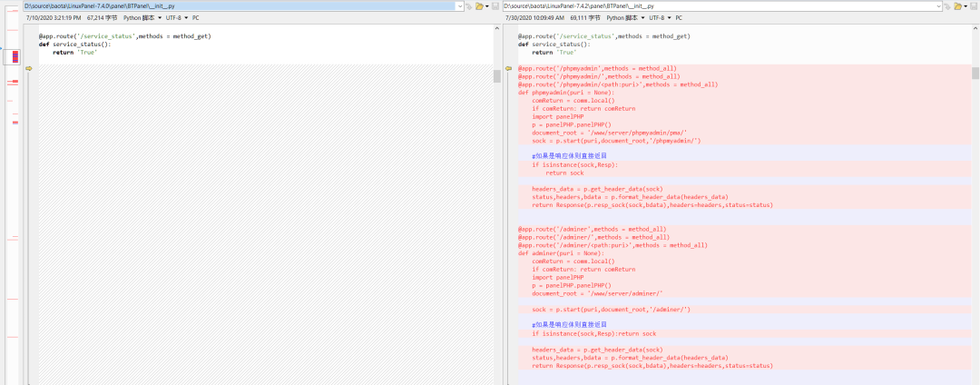Click the diff overview thumbnail on the left edge
The image size is (980, 385).
click(14, 57)
